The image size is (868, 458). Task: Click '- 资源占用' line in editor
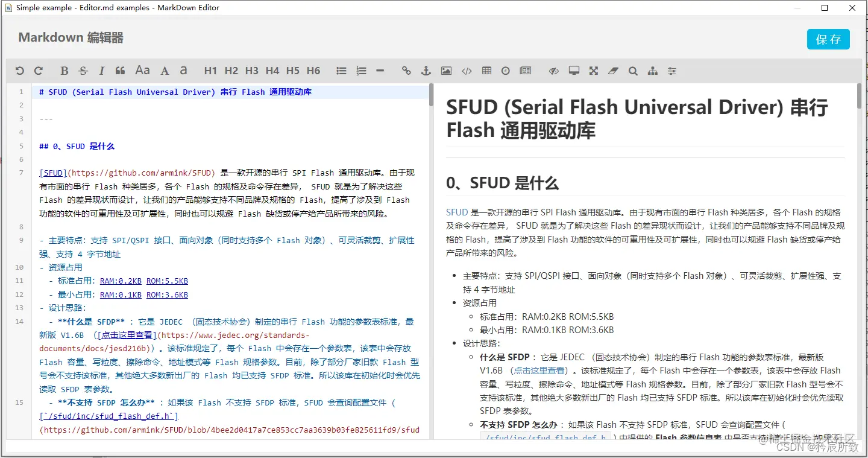[61, 267]
